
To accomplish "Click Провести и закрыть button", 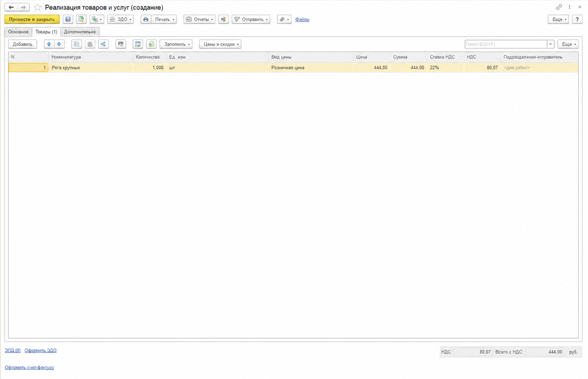I will pyautogui.click(x=32, y=19).
